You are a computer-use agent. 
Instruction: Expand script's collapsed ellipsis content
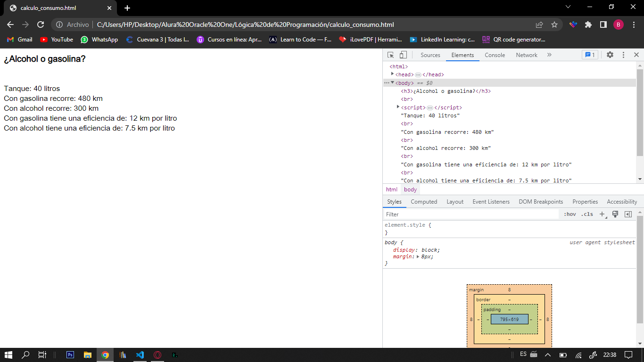pos(429,108)
